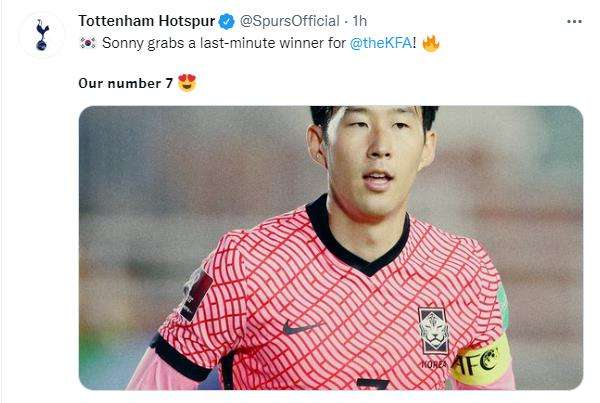Click the heart-eyes emoji
Screen dimensions: 600x403
click(187, 83)
